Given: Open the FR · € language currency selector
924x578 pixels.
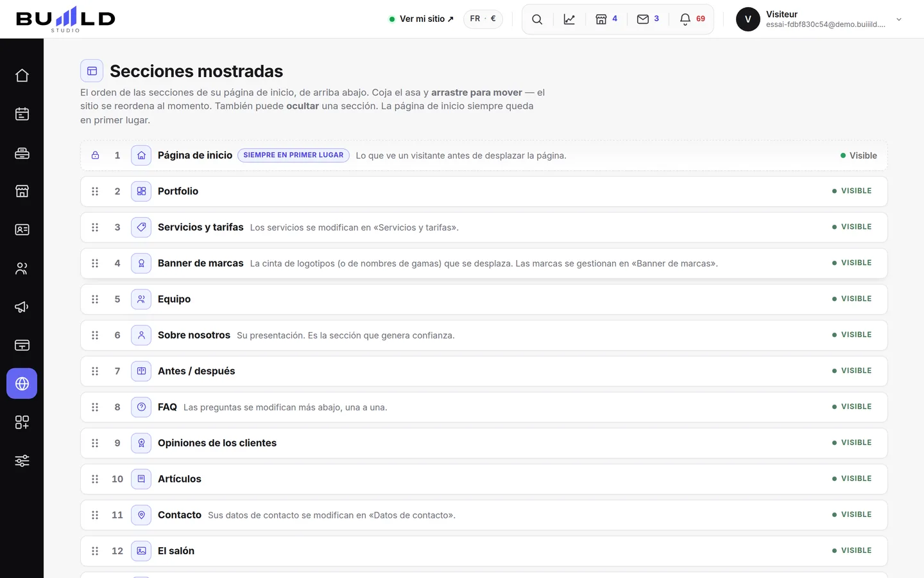Looking at the screenshot, I should (x=483, y=19).
